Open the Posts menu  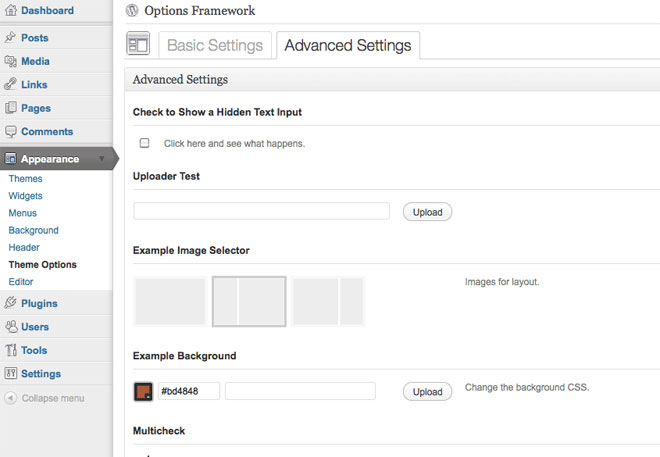35,38
